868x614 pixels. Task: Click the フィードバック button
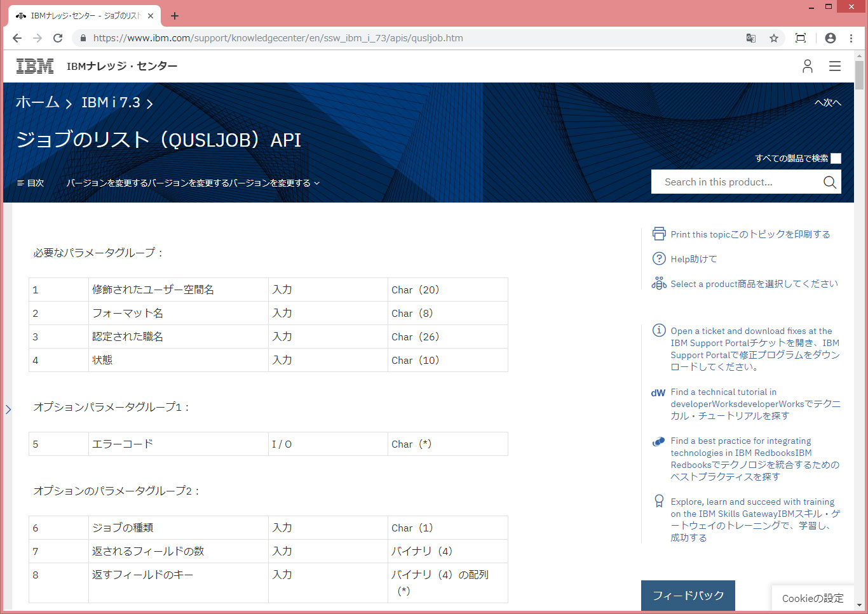(x=688, y=596)
